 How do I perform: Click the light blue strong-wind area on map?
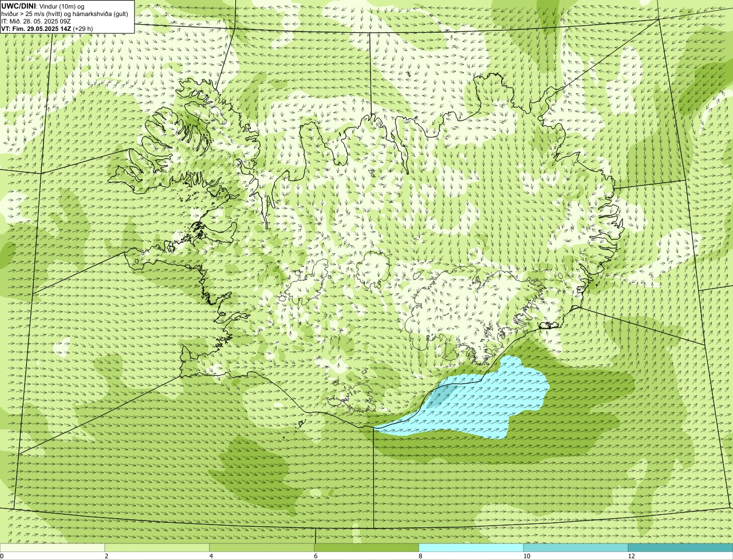click(487, 401)
